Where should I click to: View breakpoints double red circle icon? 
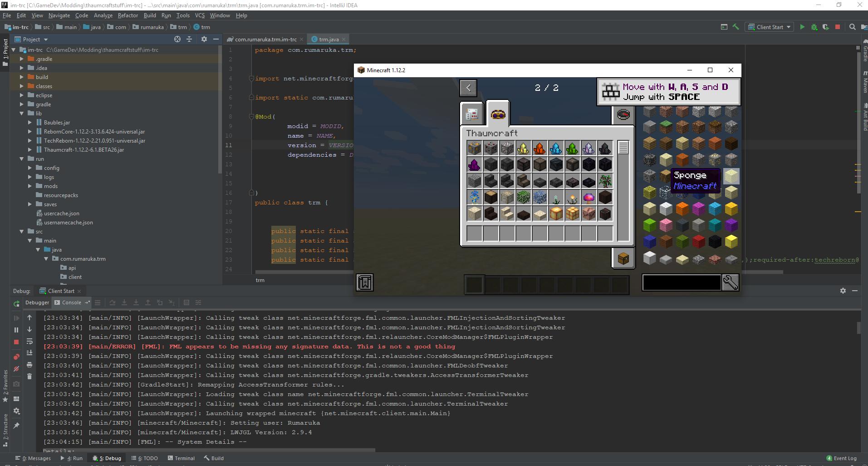(16, 357)
